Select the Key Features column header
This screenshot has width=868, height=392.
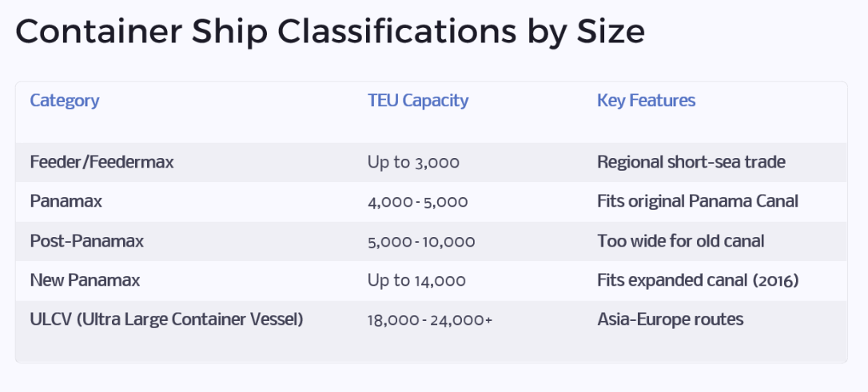click(646, 101)
